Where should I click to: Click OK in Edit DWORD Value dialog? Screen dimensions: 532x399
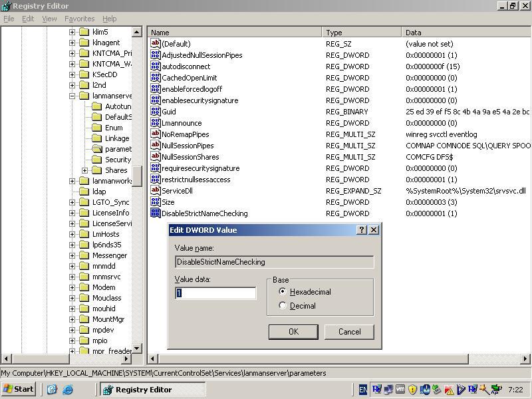tap(293, 331)
